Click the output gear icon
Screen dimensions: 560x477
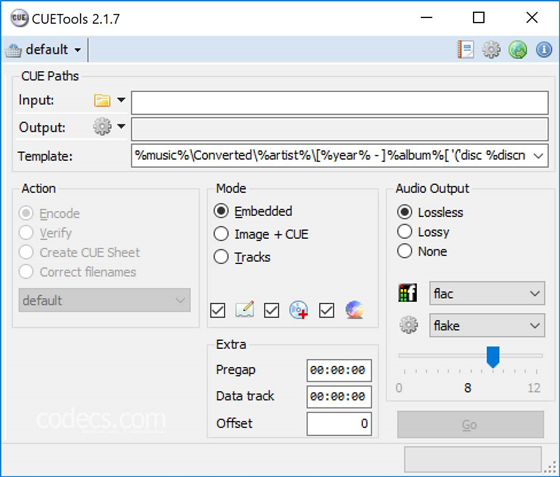102,126
